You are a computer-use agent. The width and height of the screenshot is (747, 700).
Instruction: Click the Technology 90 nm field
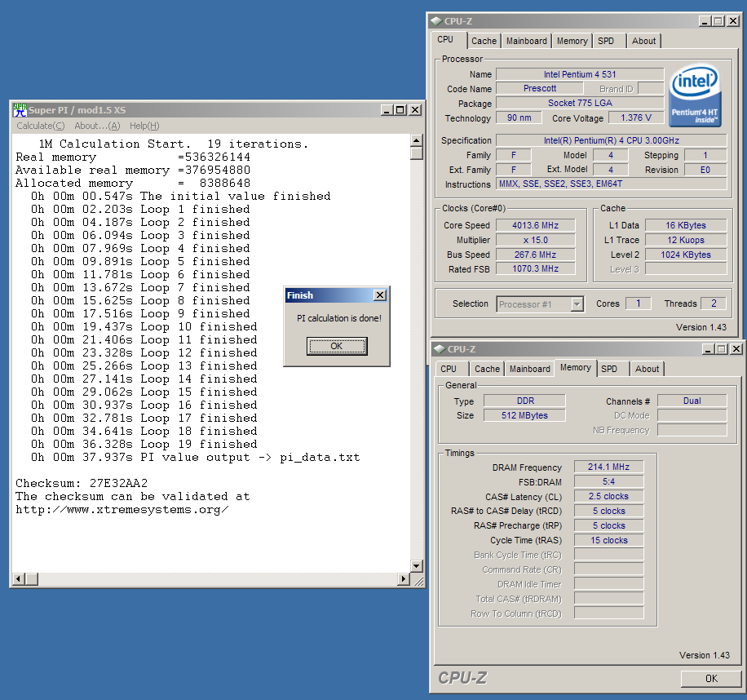[x=519, y=117]
